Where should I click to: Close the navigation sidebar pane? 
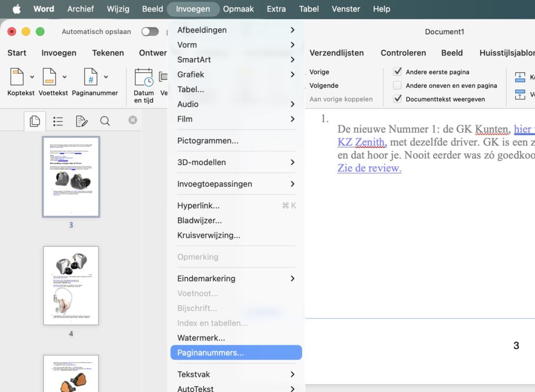(133, 120)
